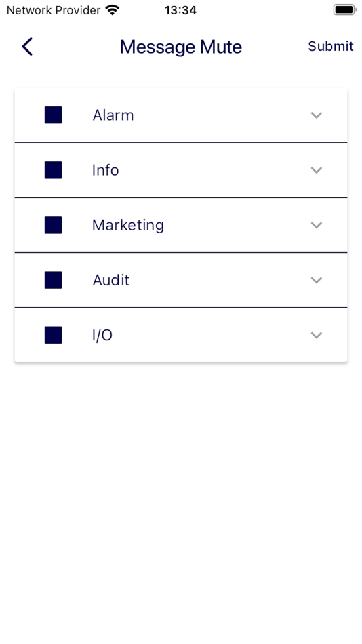The width and height of the screenshot is (362, 644).
Task: Select the Info category label
Action: [x=105, y=170]
